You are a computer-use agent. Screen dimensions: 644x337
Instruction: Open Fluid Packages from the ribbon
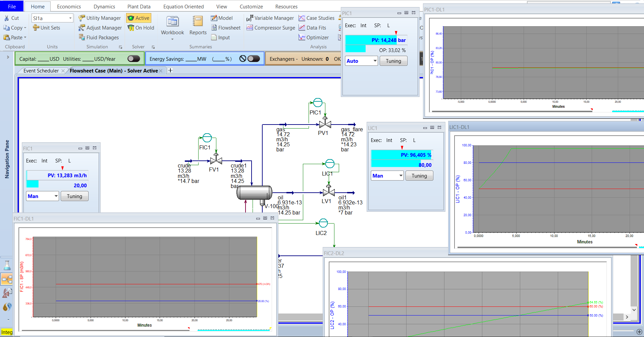tap(99, 38)
